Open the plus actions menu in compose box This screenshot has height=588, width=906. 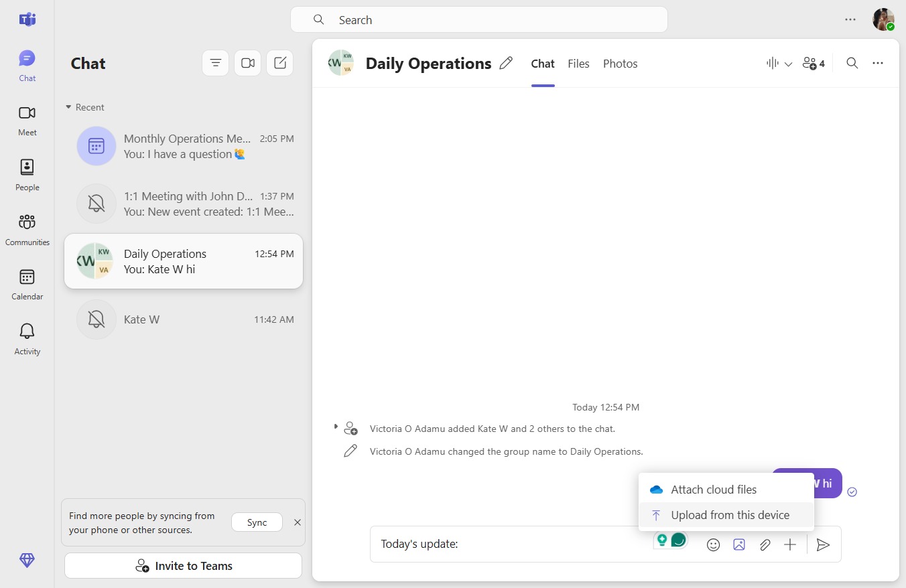[790, 544]
